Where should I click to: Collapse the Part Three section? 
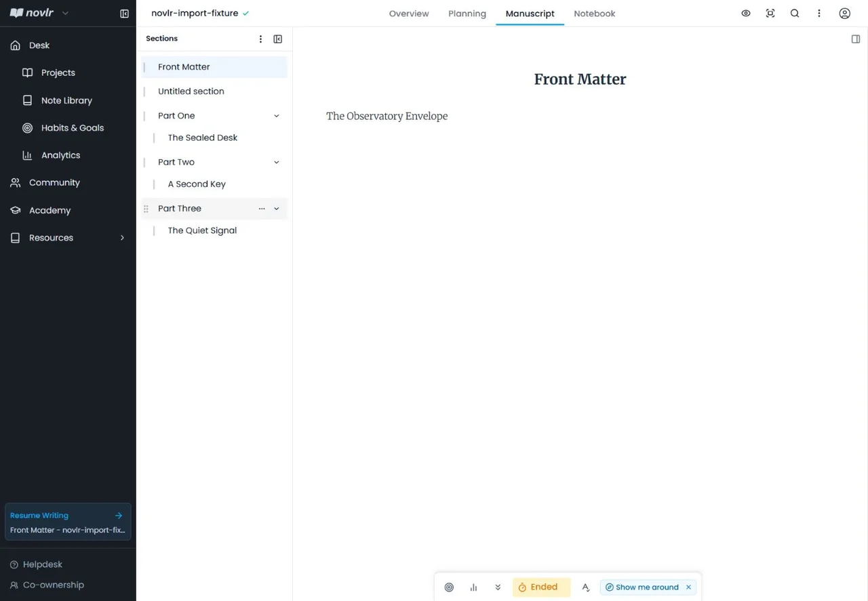277,209
